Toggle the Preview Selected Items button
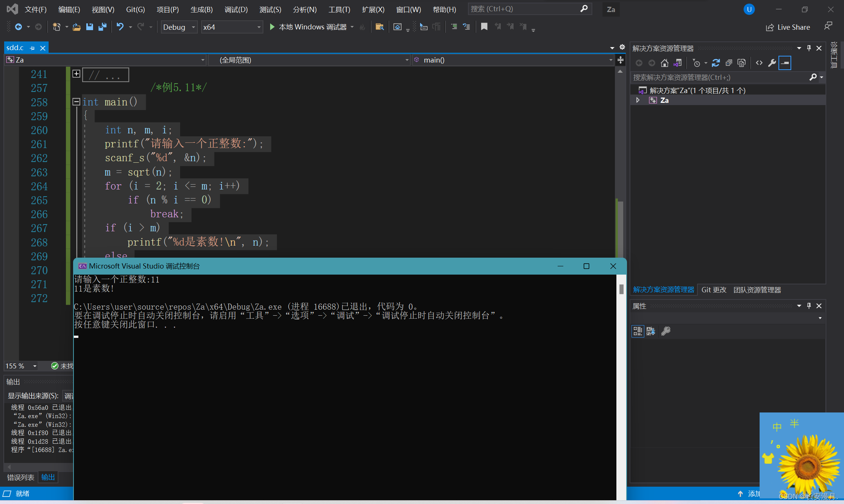This screenshot has height=504, width=844. [x=785, y=63]
